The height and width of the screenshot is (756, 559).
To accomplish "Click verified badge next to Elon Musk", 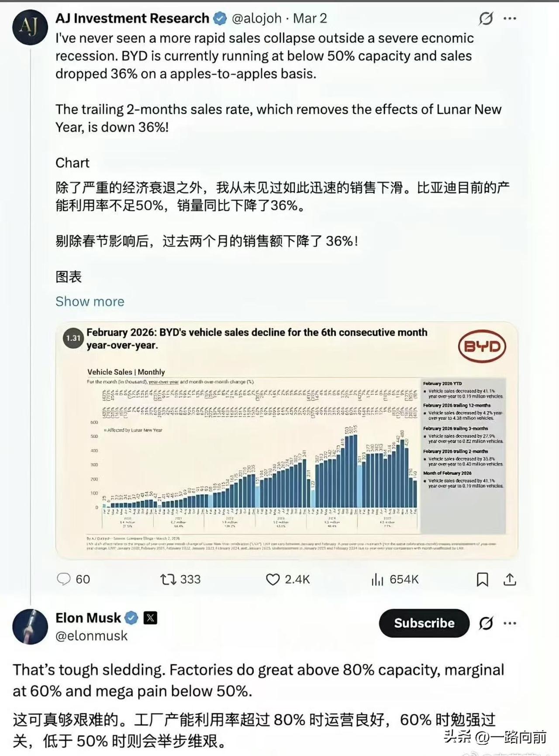I will [x=131, y=617].
